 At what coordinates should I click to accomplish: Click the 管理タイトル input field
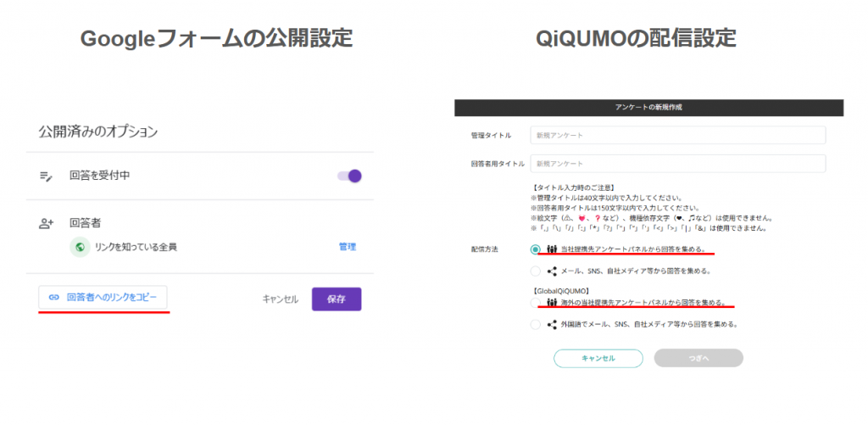point(677,135)
